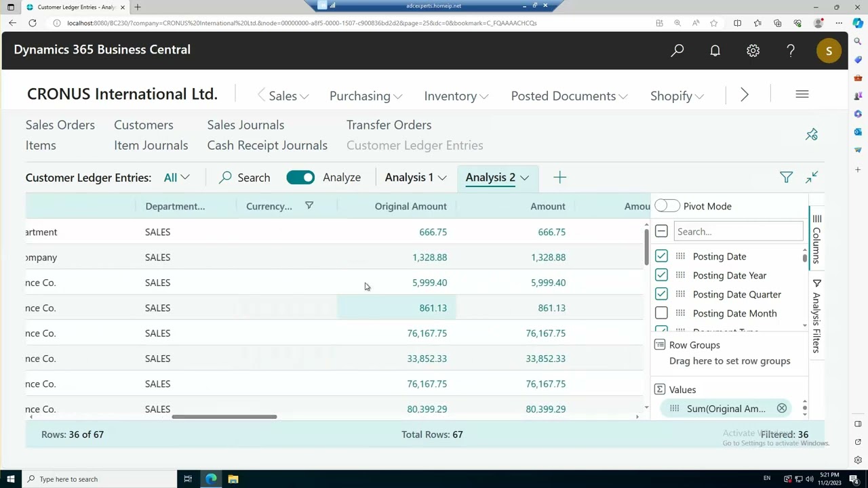This screenshot has width=868, height=488.
Task: Open the All view dropdown
Action: coord(176,178)
